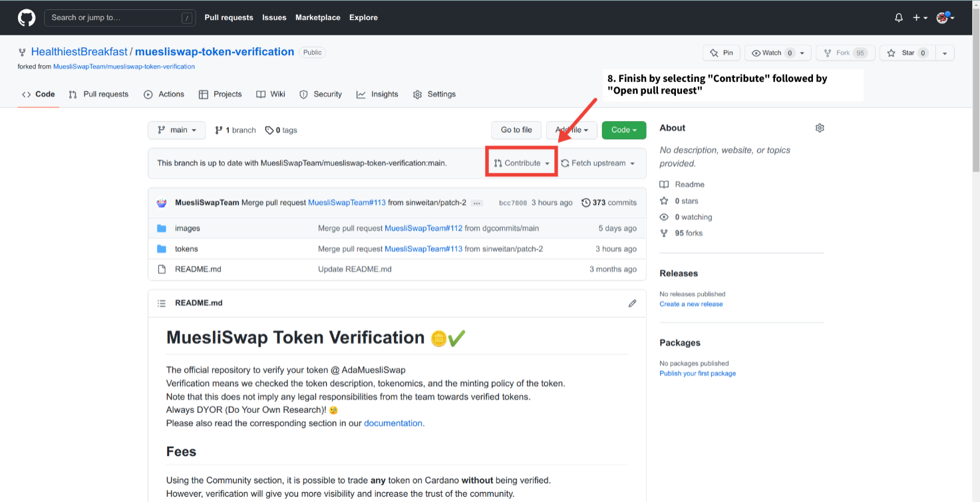The height and width of the screenshot is (502, 980).
Task: Click the images folder icon
Action: point(161,228)
